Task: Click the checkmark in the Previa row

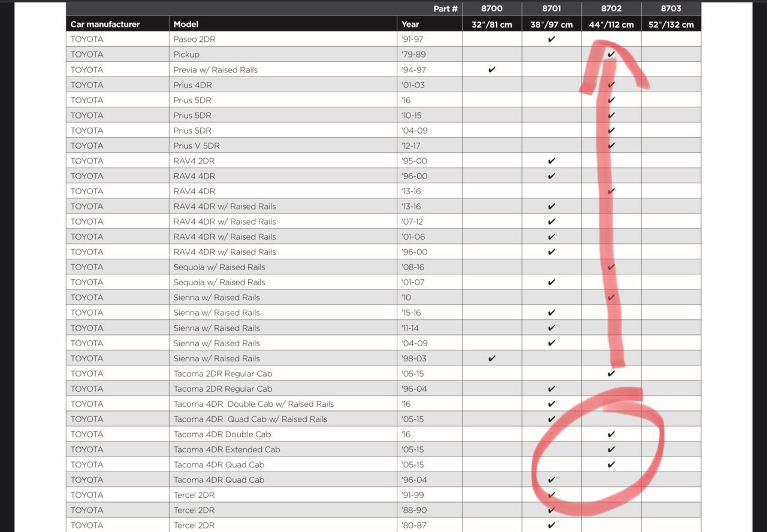Action: point(492,69)
